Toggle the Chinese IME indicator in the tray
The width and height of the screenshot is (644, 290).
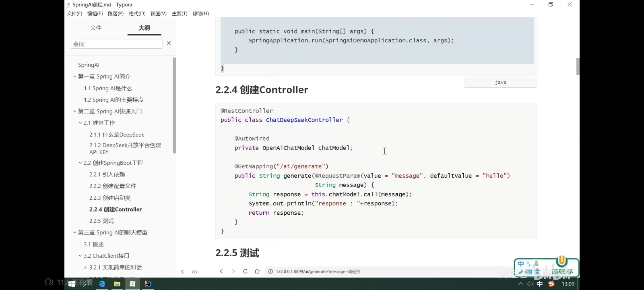(x=540, y=284)
